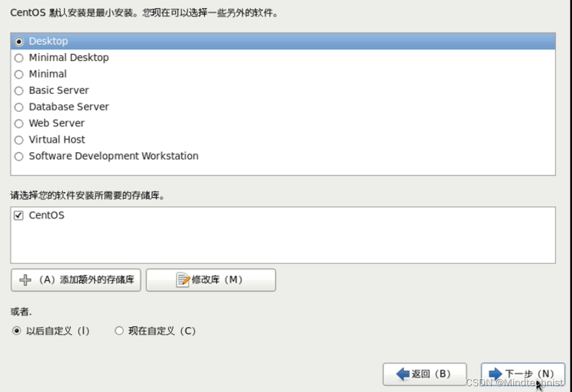Click the 'Database Server' label text
572x392 pixels.
pos(69,107)
